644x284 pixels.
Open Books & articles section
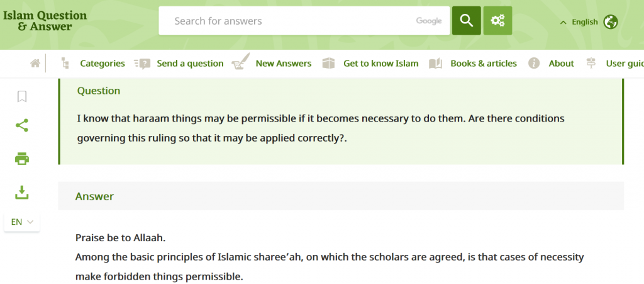pos(484,64)
